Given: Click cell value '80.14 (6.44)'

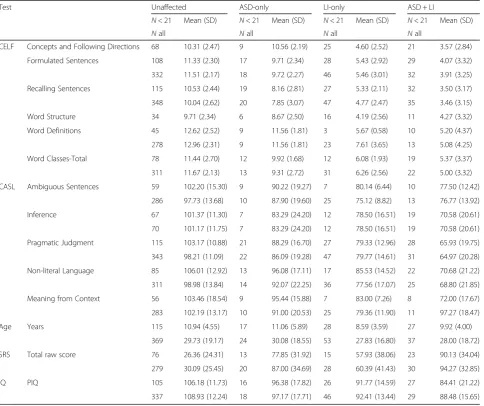Looking at the screenshot, I should [x=373, y=187].
